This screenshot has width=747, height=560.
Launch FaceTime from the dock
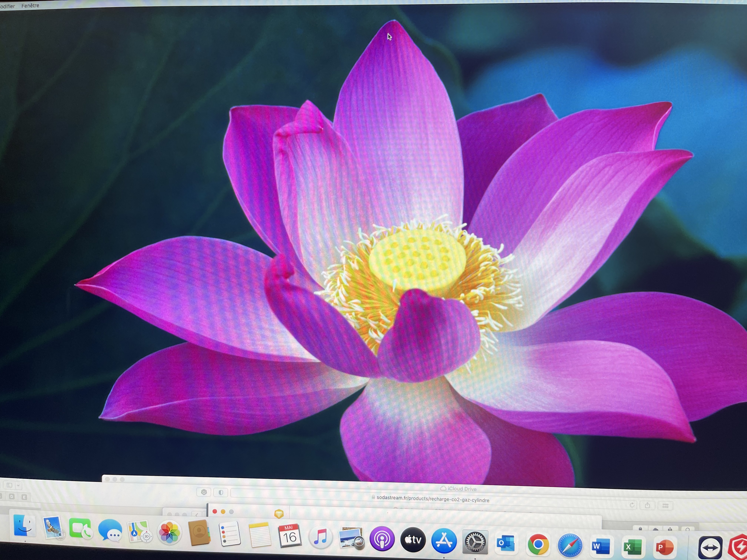pos(80,529)
